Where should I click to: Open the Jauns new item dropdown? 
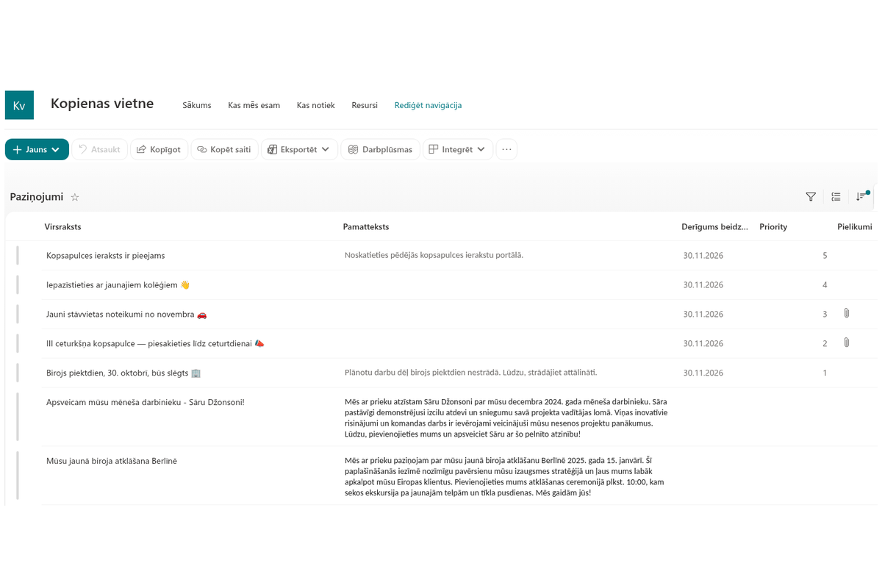[x=37, y=149]
